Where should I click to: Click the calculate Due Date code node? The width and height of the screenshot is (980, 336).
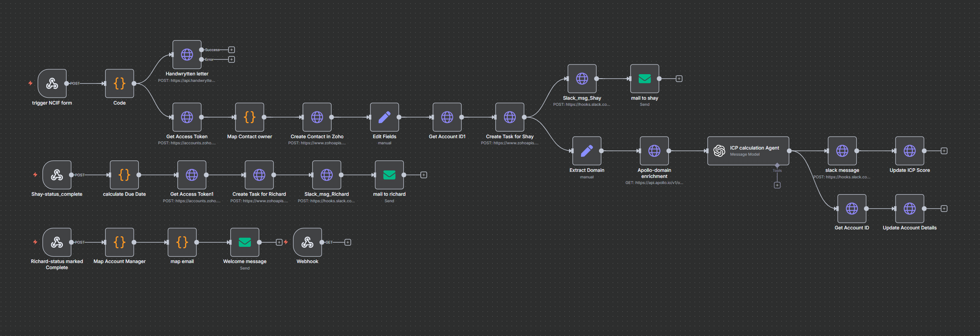pos(124,175)
